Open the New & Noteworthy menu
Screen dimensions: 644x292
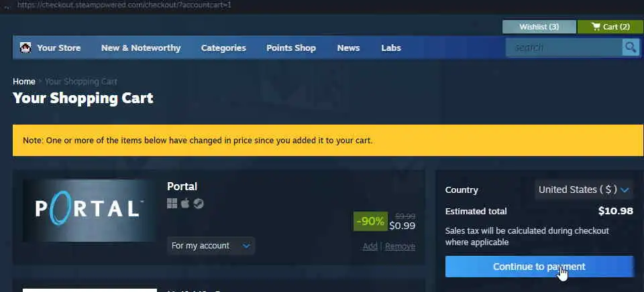pos(141,48)
